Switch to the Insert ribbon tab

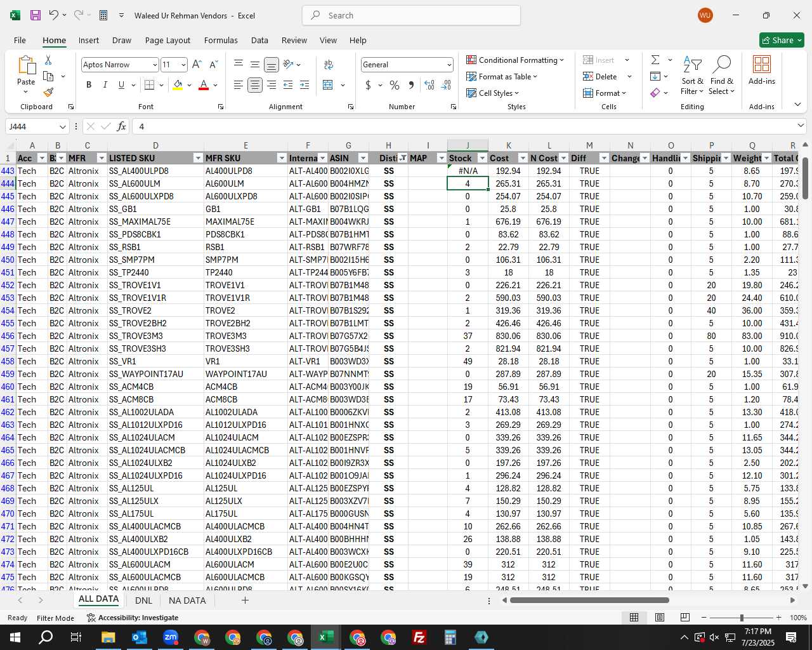pos(89,40)
